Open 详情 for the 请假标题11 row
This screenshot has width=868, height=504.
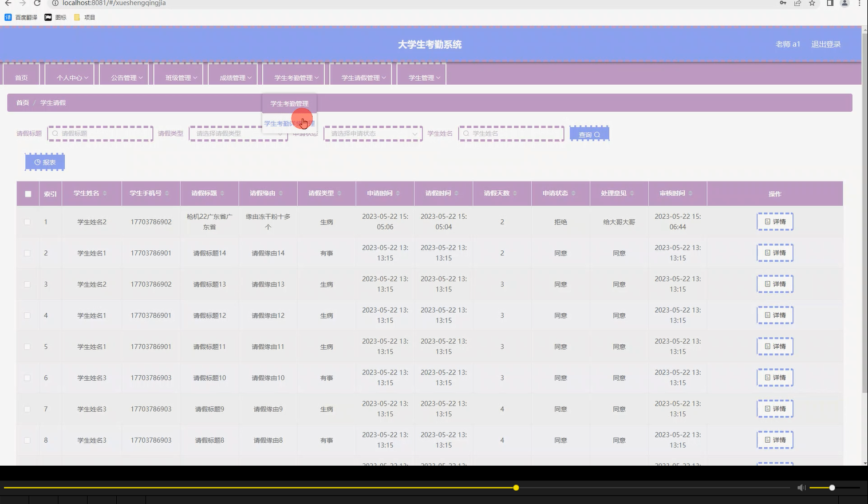point(775,346)
